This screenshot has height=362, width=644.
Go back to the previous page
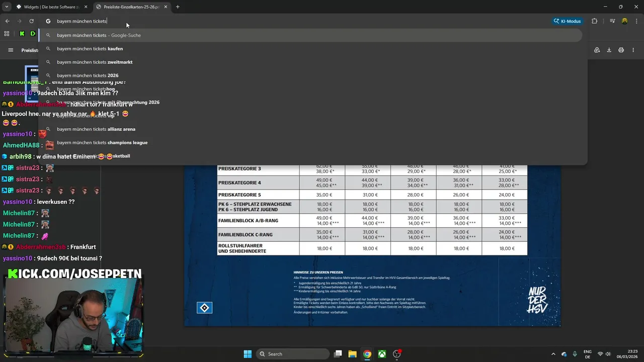pyautogui.click(x=7, y=21)
